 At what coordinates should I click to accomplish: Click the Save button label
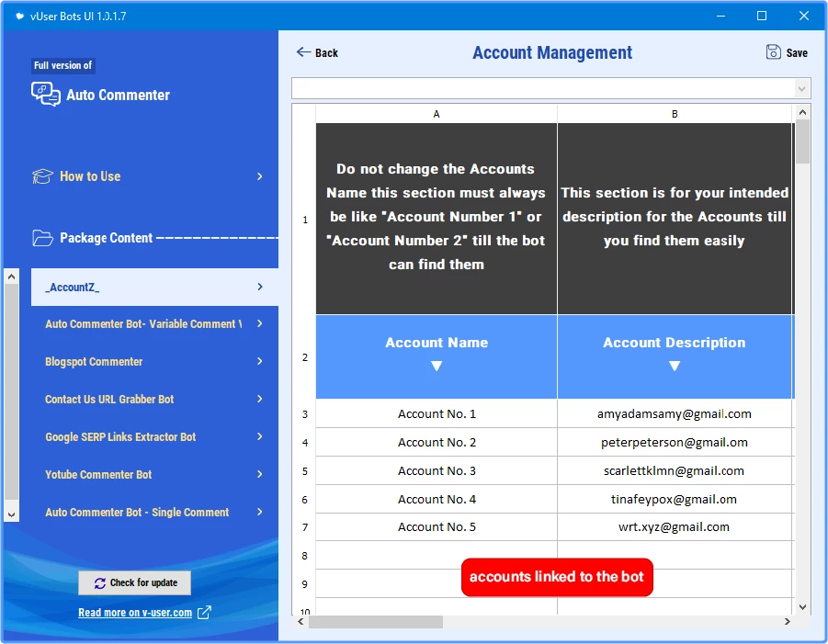coord(797,52)
